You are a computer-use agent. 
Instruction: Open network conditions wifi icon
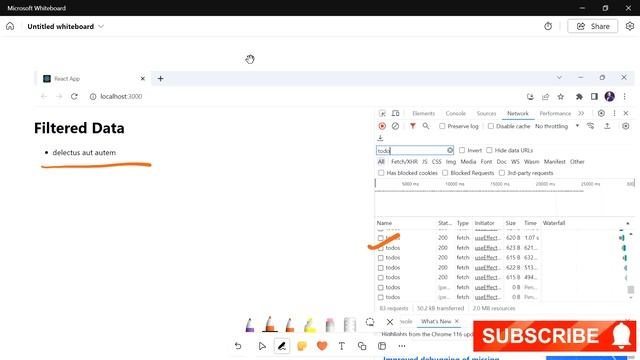coord(591,126)
